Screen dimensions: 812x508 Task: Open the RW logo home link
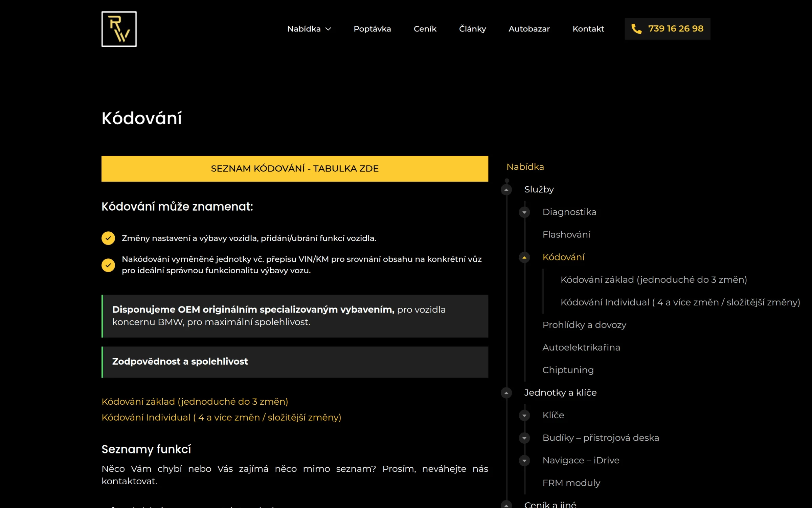point(119,29)
